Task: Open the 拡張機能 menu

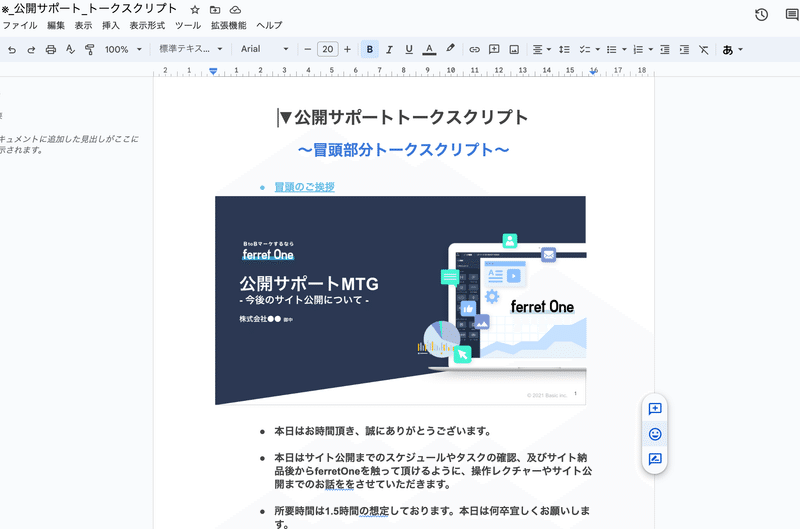Action: tap(229, 26)
